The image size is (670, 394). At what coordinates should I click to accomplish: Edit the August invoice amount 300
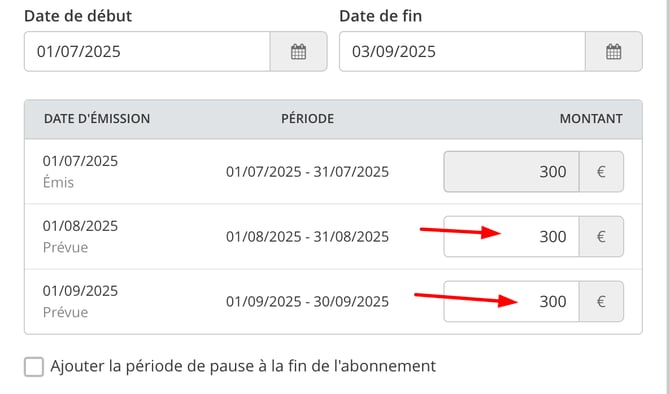coord(511,237)
